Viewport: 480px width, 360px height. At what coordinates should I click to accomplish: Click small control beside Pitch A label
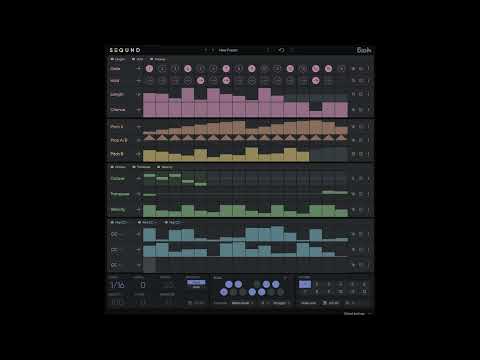139,127
